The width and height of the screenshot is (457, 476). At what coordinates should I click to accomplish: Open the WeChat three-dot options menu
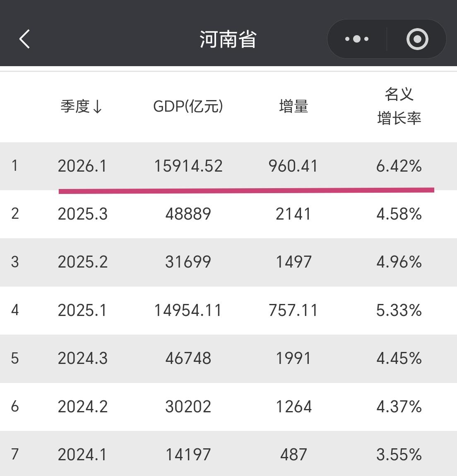pyautogui.click(x=356, y=39)
